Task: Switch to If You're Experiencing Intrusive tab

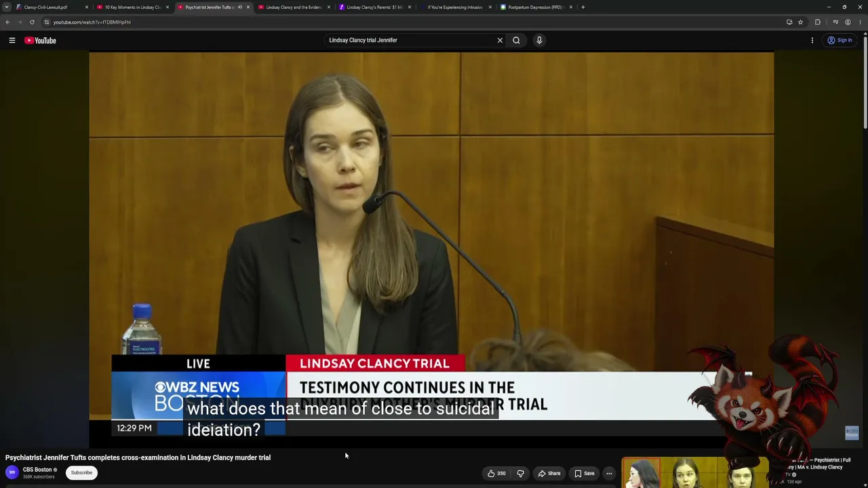Action: (455, 7)
